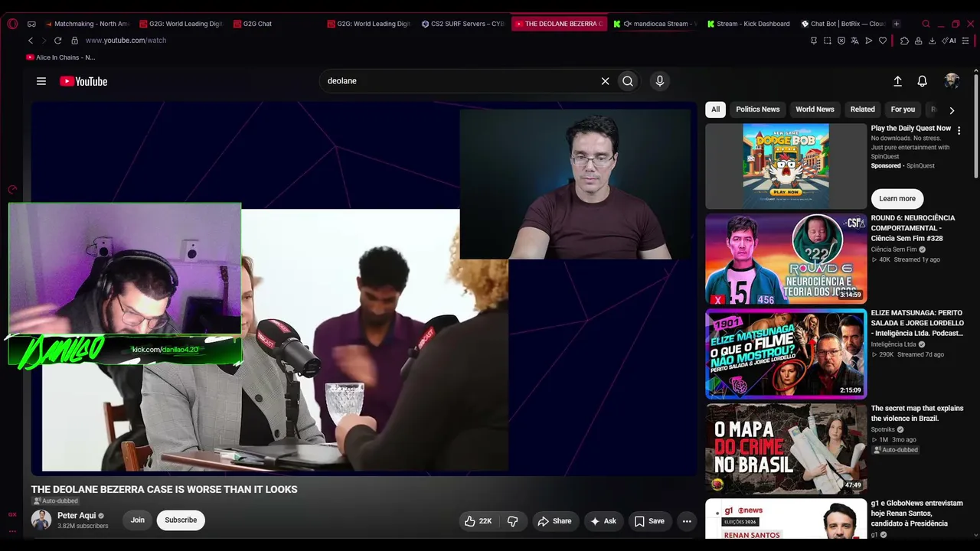The image size is (980, 551).
Task: Open the translate page icon
Action: (x=855, y=41)
